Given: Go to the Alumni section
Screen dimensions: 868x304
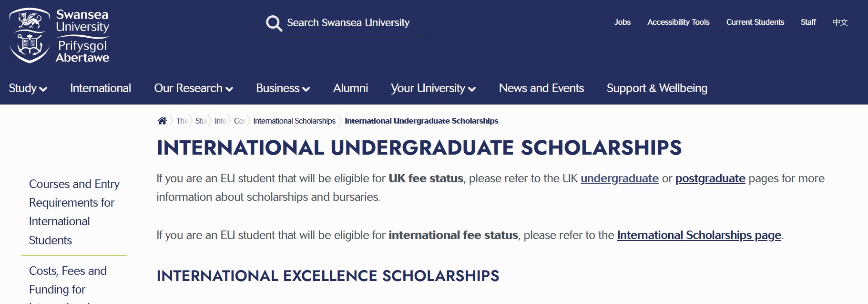Looking at the screenshot, I should (x=350, y=88).
